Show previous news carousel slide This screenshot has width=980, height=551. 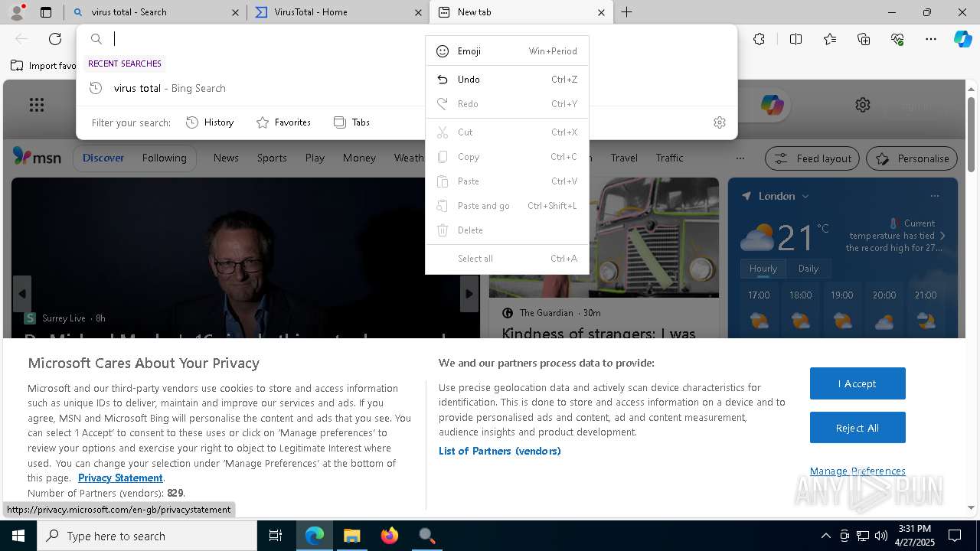22,294
